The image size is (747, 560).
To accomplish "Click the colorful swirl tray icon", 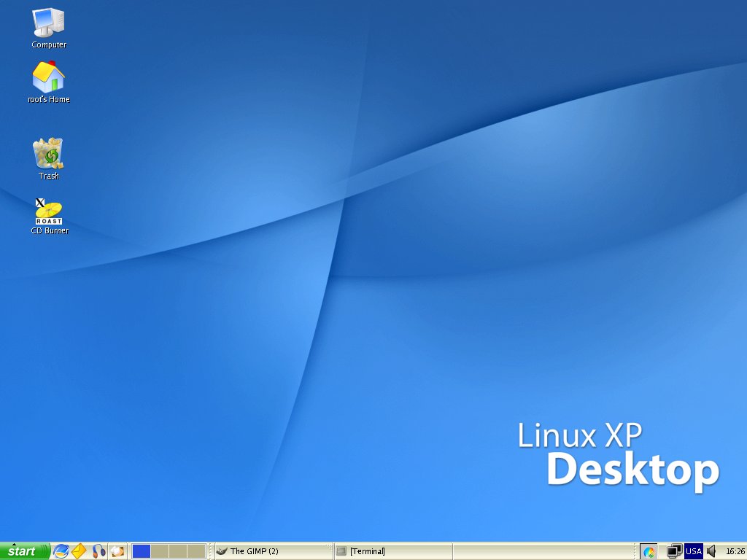I will (x=649, y=552).
